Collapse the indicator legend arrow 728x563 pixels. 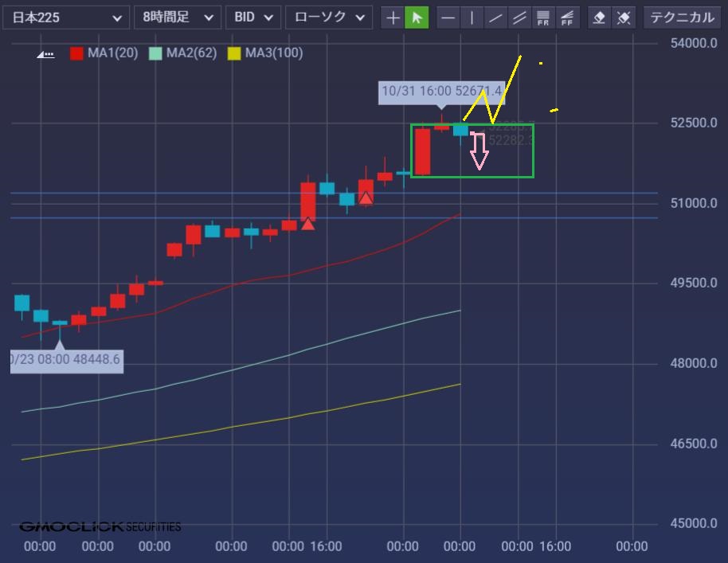[45, 54]
